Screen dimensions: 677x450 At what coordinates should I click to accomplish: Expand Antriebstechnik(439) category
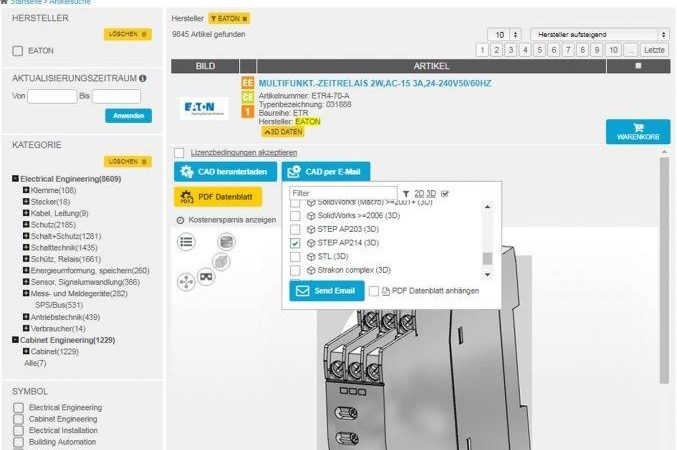26,317
